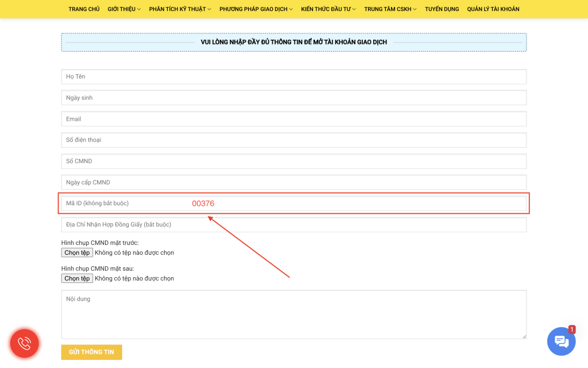
Task: Grab the Nội dung textarea resize handle
Action: tap(524, 336)
